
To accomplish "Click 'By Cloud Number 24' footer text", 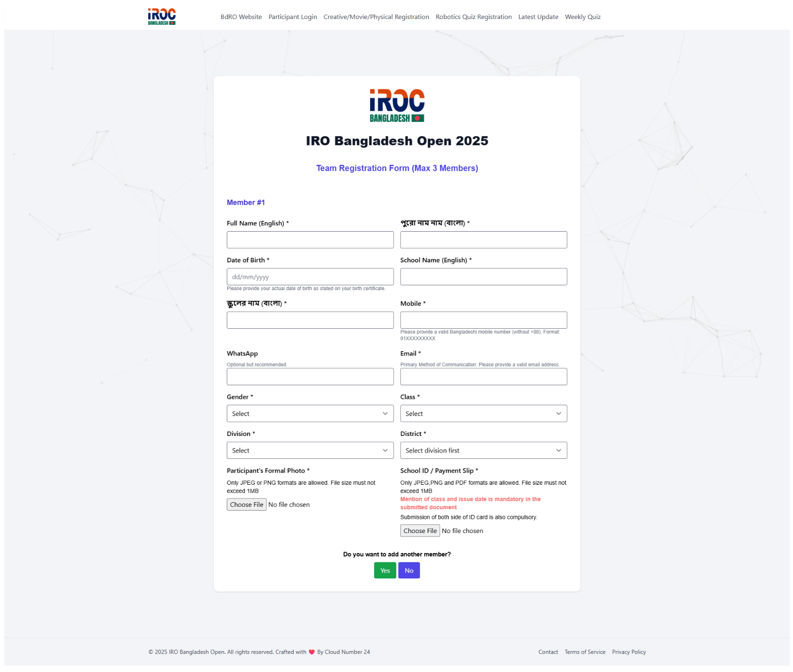I will pos(343,652).
